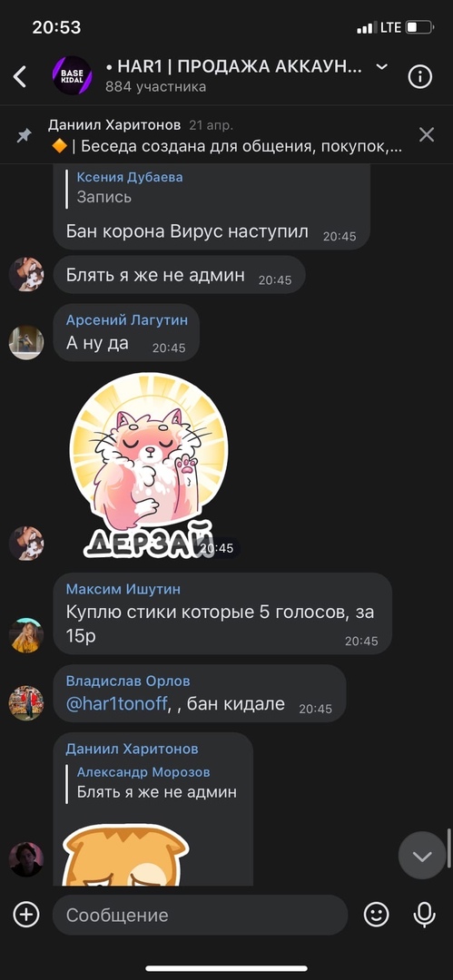Open the quoted reply from Ксения Дубаева

click(130, 188)
